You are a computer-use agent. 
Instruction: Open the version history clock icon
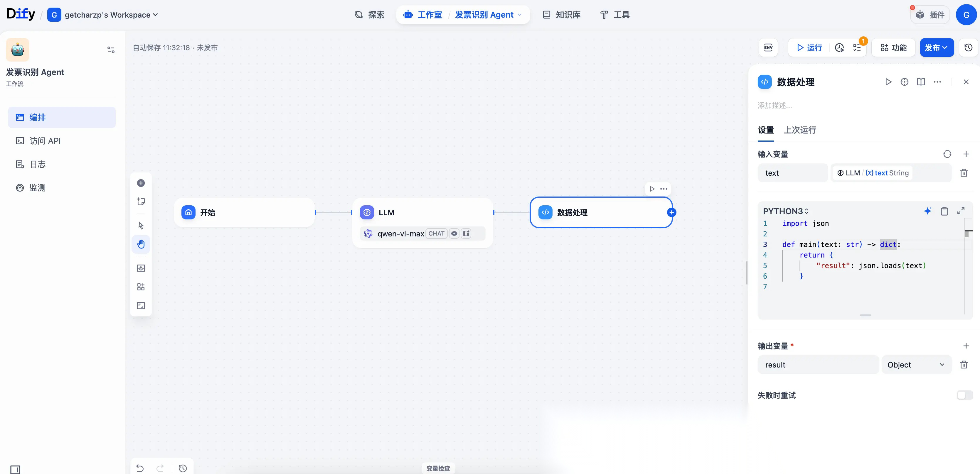coord(968,48)
